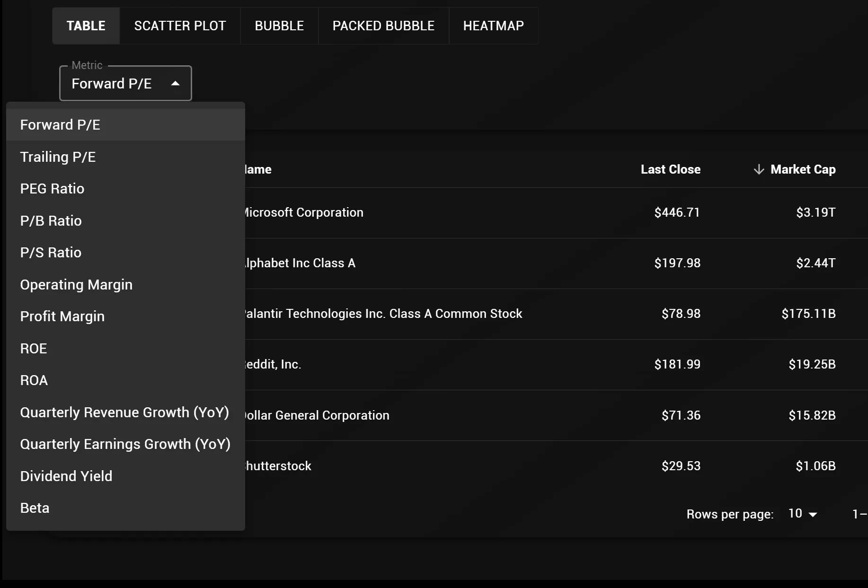868x588 pixels.
Task: Pick Profit Margin from the dropdown
Action: click(125, 316)
